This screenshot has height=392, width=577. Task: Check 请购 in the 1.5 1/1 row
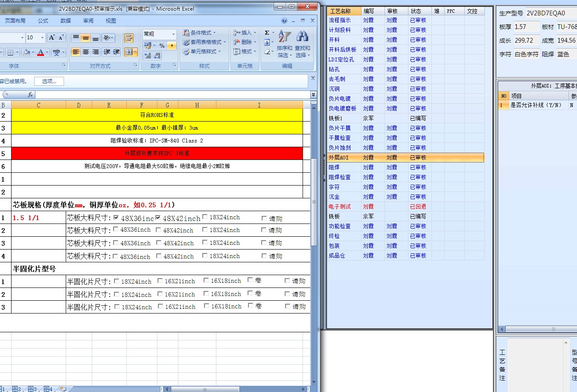tap(264, 218)
